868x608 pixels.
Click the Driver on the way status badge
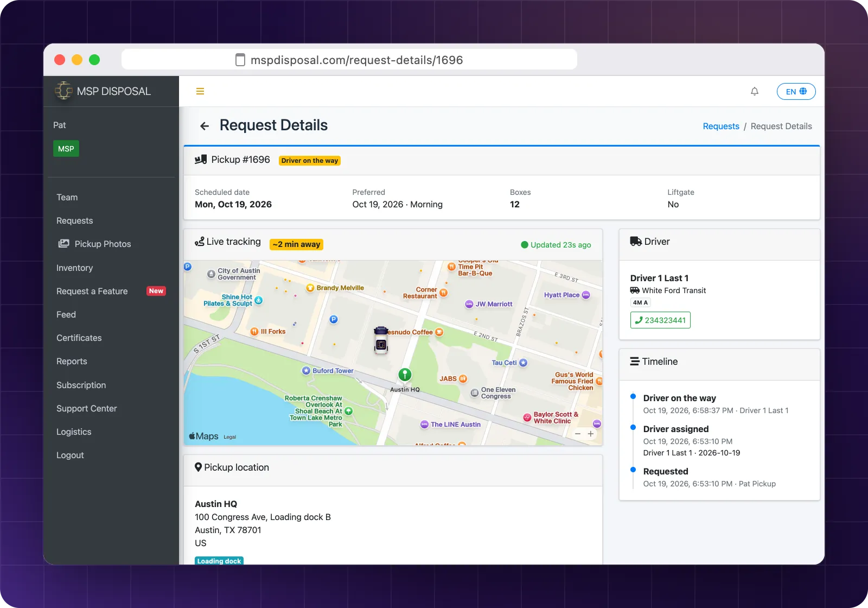click(x=310, y=161)
